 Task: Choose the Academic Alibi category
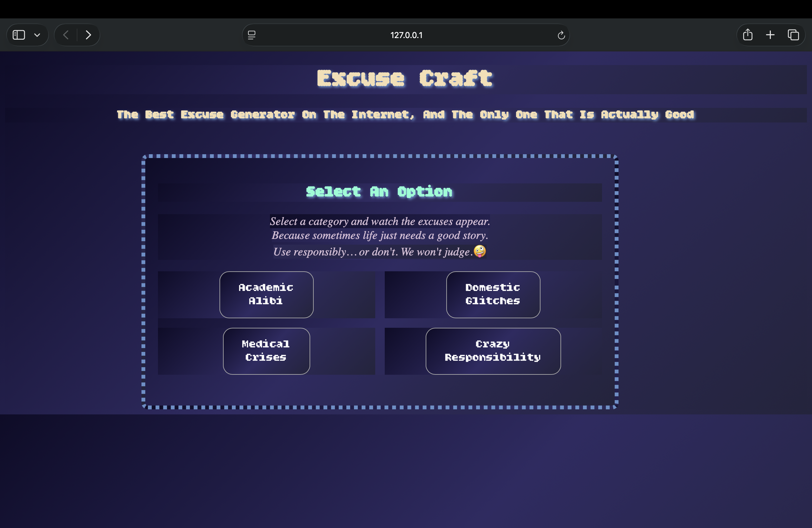[x=266, y=294]
